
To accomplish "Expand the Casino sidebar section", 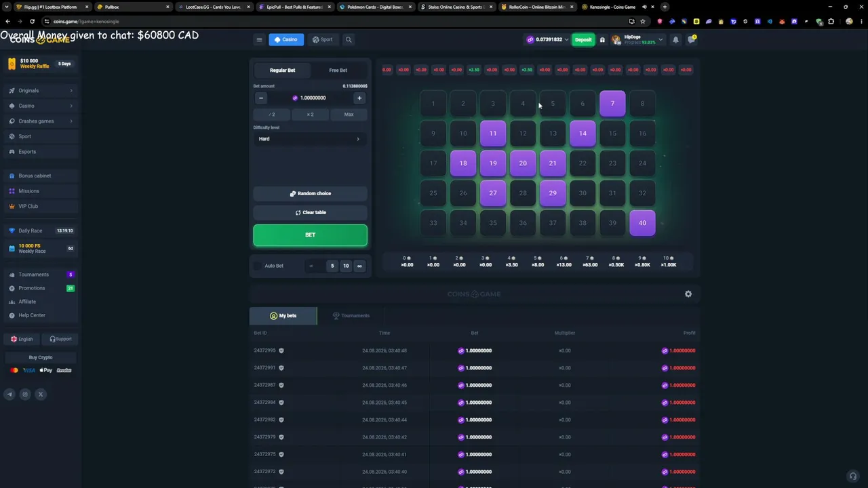I will 41,106.
